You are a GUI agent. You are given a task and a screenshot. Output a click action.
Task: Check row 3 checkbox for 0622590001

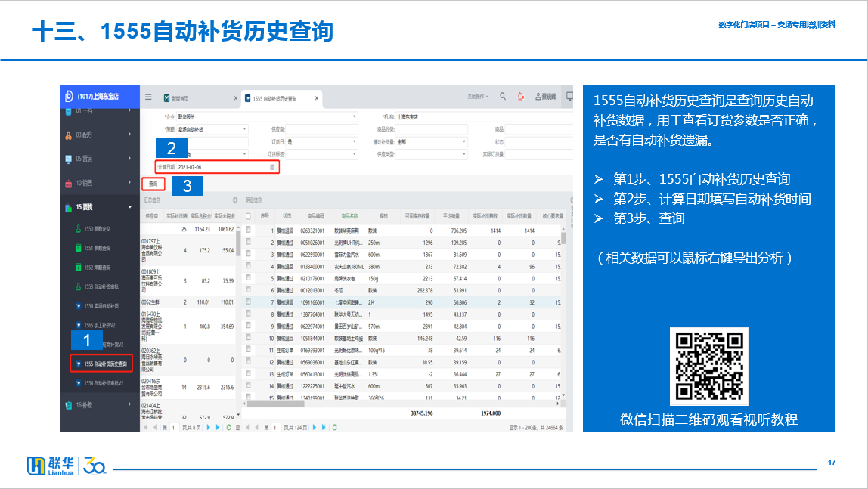click(249, 253)
